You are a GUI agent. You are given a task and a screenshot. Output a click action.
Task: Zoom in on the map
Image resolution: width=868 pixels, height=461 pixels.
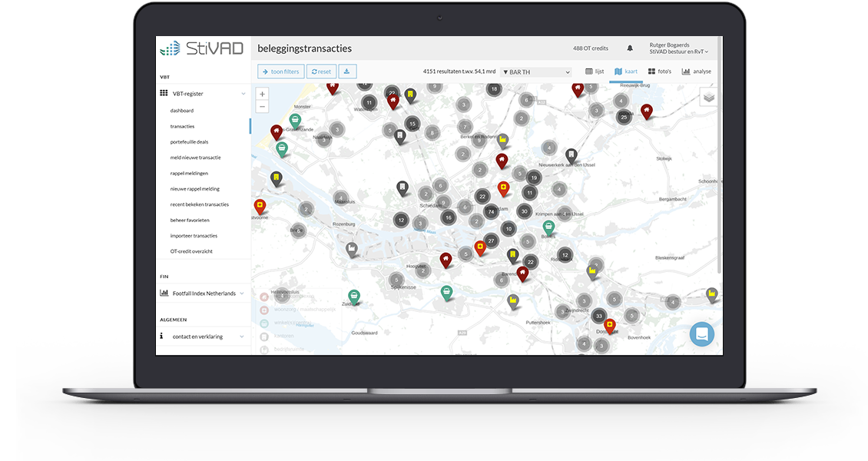(263, 94)
